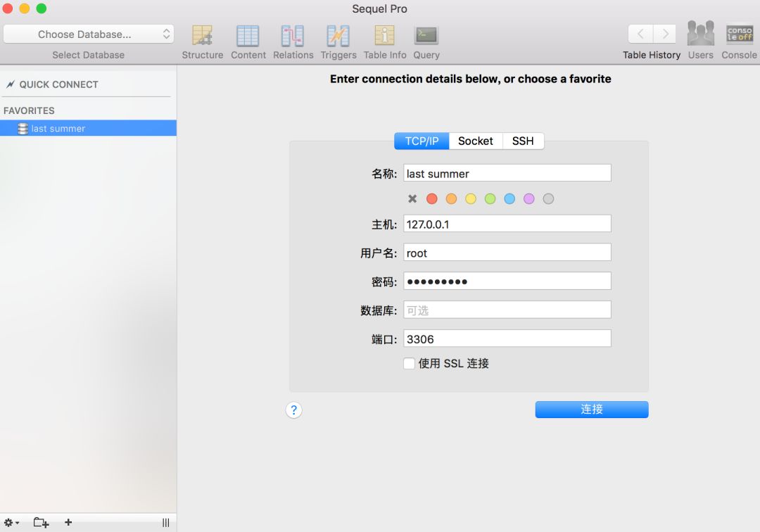760x532 pixels.
Task: Open the Choose Database dropdown
Action: tap(88, 34)
